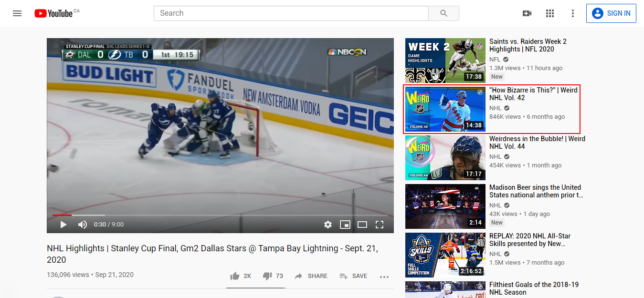Open "How Bizarre is This?" video thumbnail
Image resolution: width=644 pixels, height=298 pixels.
(445, 110)
